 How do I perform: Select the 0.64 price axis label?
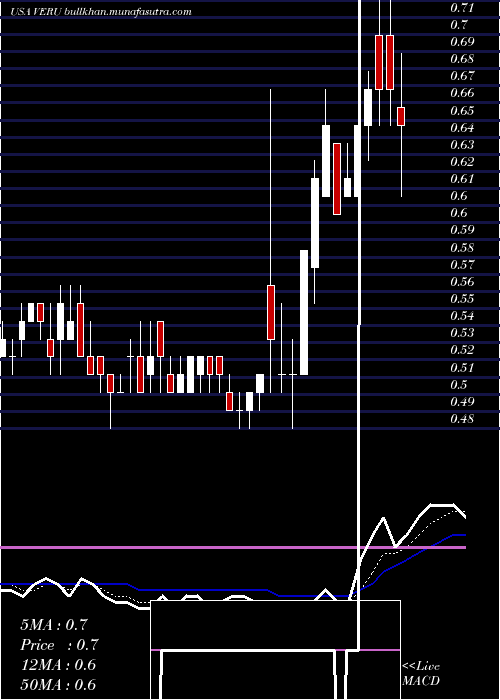pyautogui.click(x=462, y=128)
